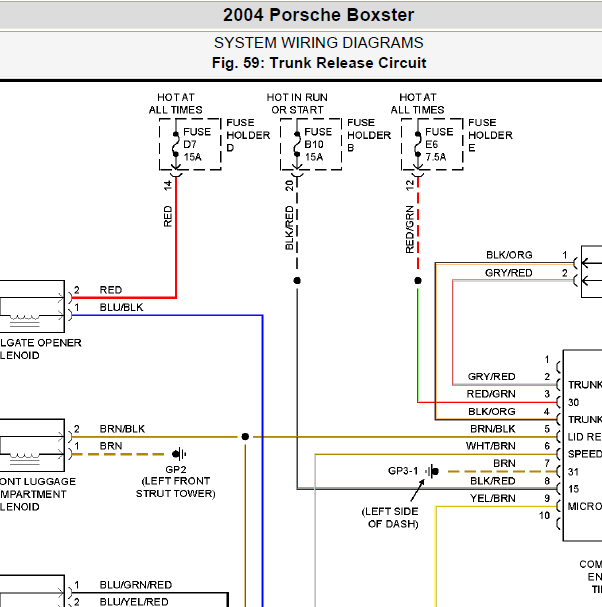Image resolution: width=602 pixels, height=607 pixels.
Task: Click "RED/GRN" label at module pin 3
Action: pyautogui.click(x=491, y=394)
